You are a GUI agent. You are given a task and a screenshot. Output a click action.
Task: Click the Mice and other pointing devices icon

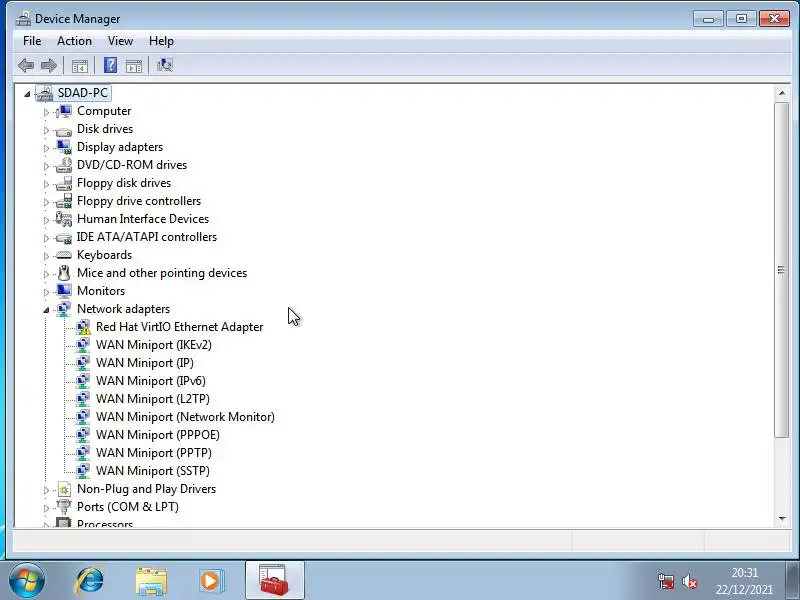[x=64, y=273]
